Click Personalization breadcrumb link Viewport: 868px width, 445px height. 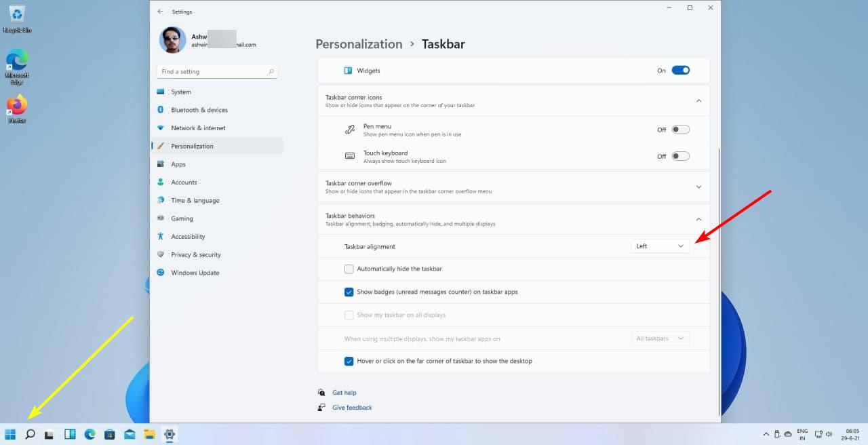pyautogui.click(x=359, y=44)
